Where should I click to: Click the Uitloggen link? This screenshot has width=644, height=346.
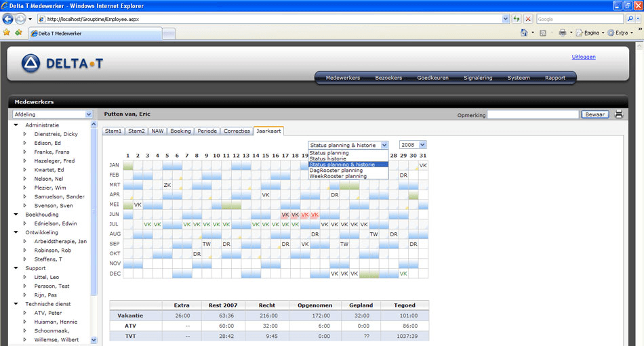584,57
